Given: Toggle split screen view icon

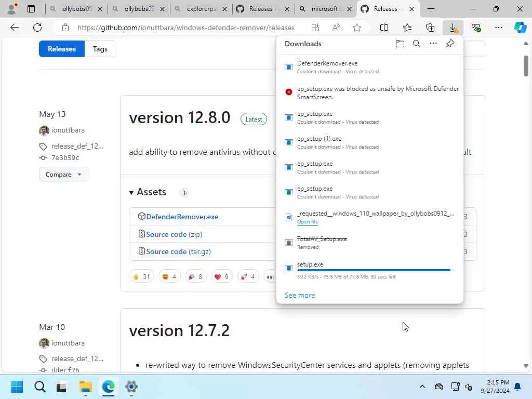Looking at the screenshot, I should point(384,28).
